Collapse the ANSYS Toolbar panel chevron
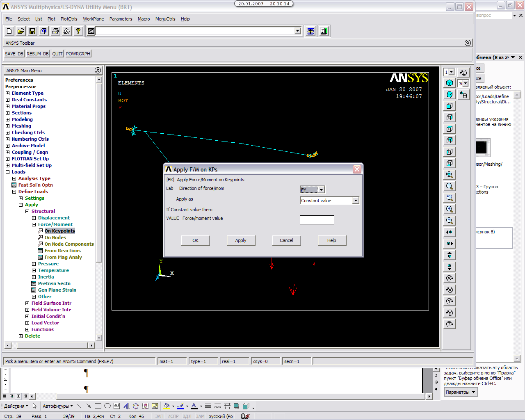525x420 pixels. (x=468, y=43)
